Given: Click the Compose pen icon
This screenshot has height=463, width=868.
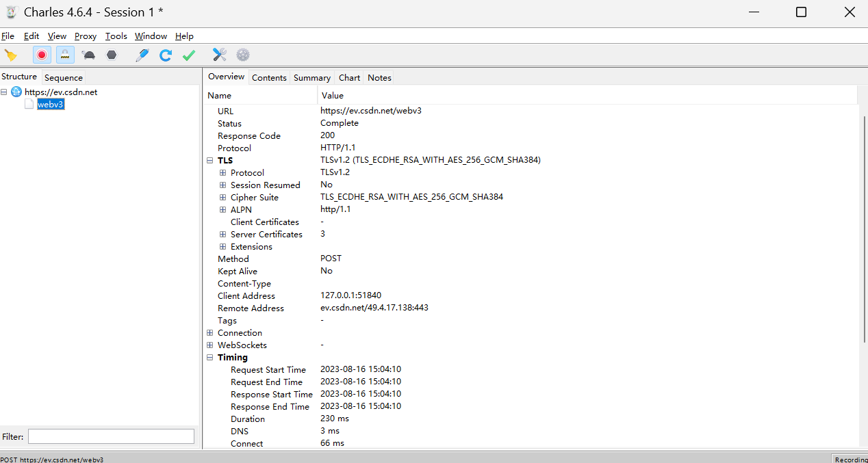Looking at the screenshot, I should 142,55.
